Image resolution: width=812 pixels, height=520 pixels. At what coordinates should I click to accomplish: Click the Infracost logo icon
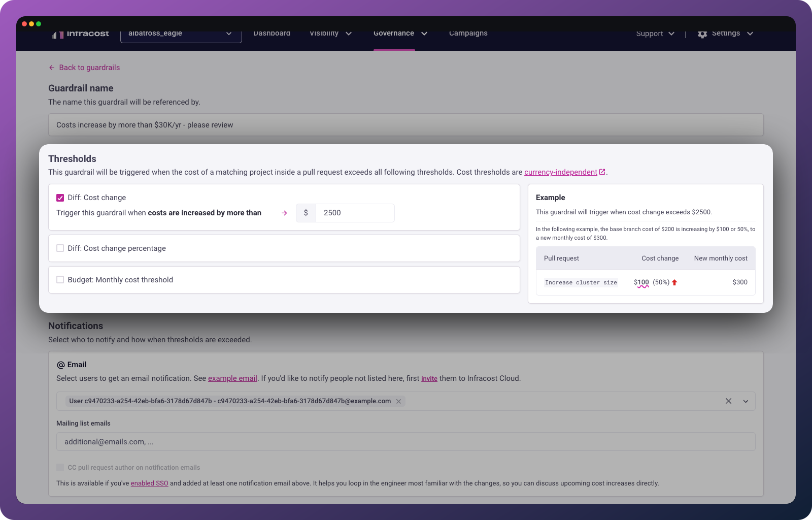tap(56, 35)
